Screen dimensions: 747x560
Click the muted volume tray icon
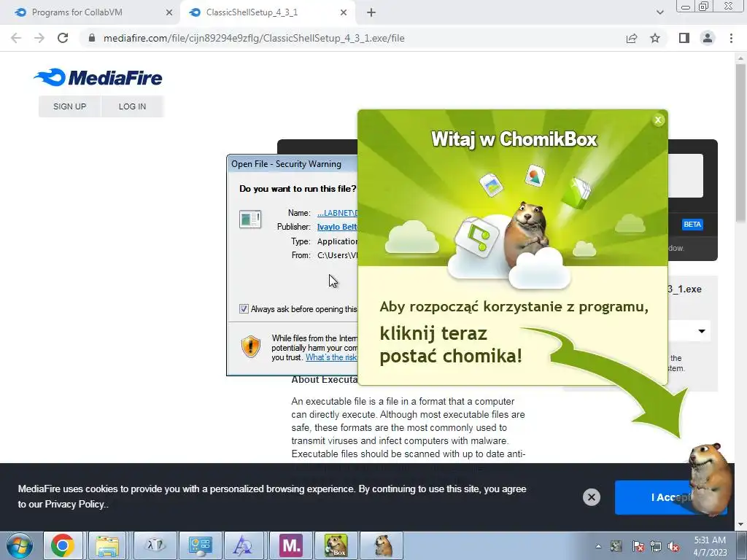(673, 546)
